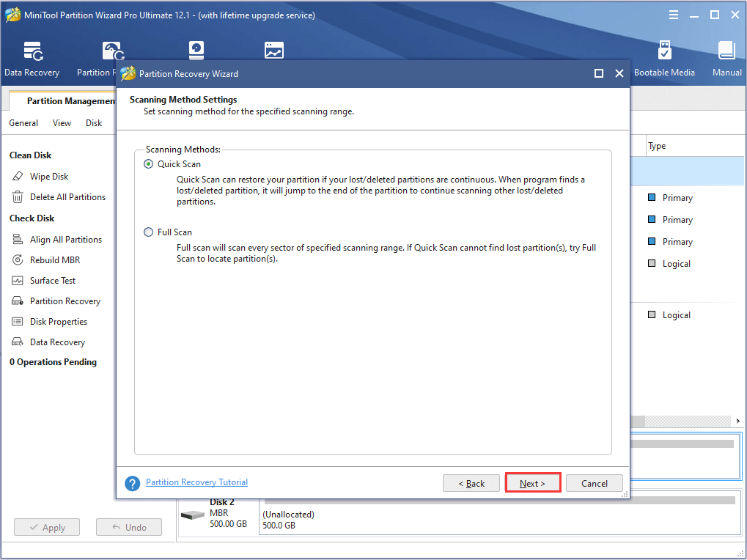Maximize the Partition Recovery Wizard dialog
The image size is (747, 560).
tap(599, 73)
